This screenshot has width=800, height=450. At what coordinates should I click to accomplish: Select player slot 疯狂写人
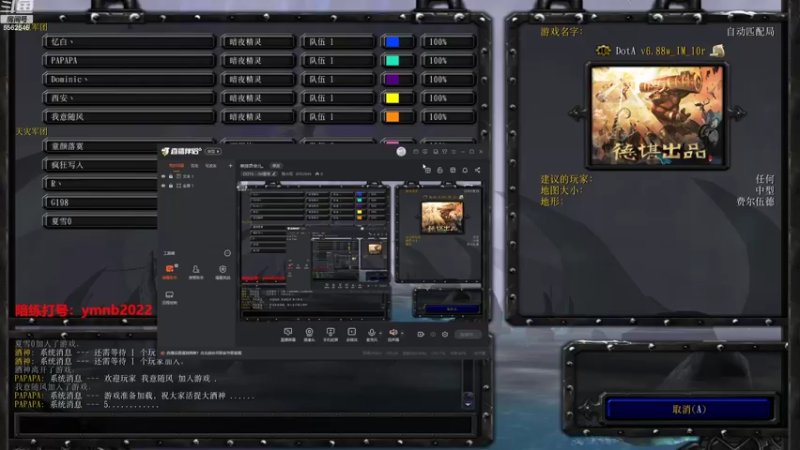pos(100,165)
